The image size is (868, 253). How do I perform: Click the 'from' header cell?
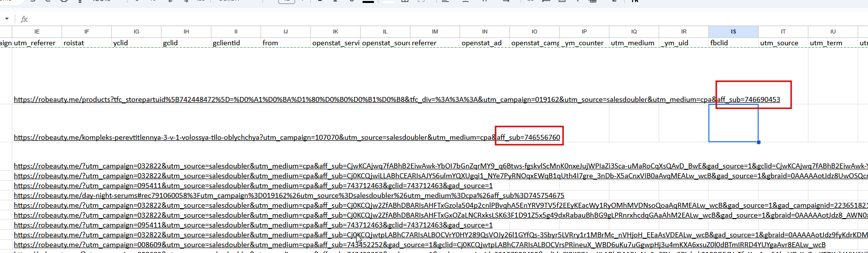coord(286,43)
